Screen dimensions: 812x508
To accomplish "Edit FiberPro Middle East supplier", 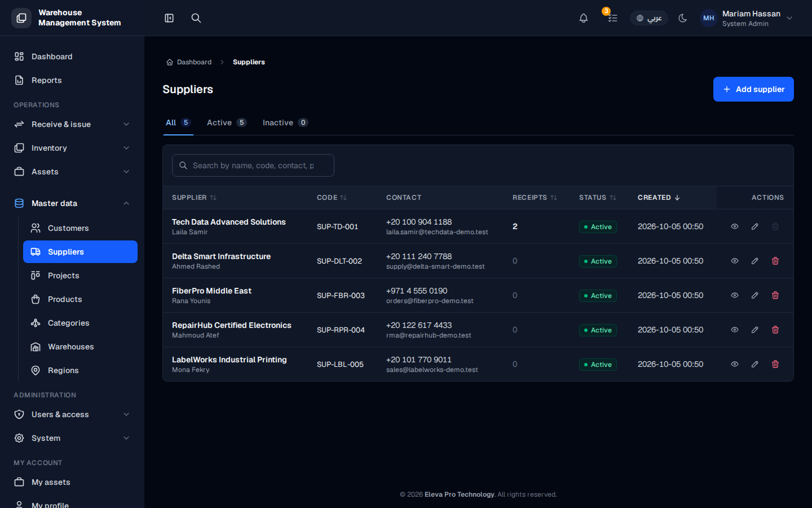I will 755,295.
